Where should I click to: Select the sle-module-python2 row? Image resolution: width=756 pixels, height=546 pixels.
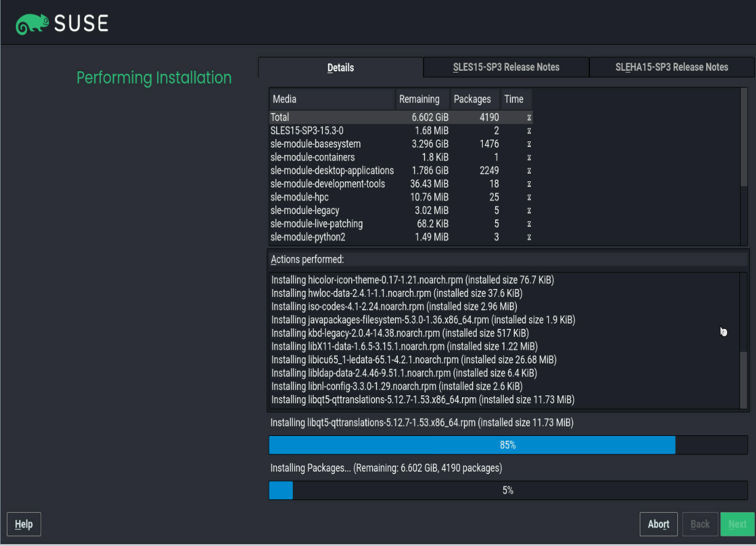click(x=401, y=237)
